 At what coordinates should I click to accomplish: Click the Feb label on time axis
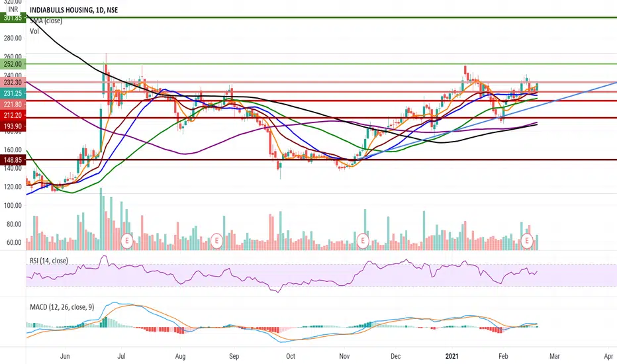(503, 356)
